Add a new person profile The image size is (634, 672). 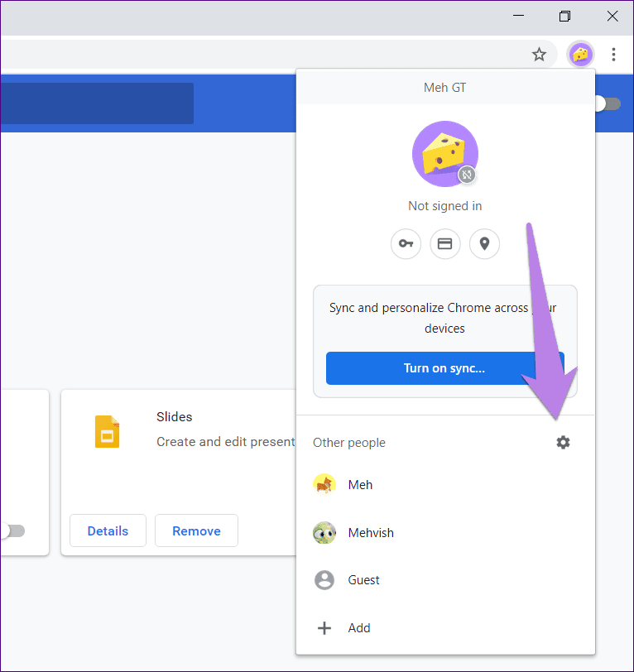pos(445,628)
